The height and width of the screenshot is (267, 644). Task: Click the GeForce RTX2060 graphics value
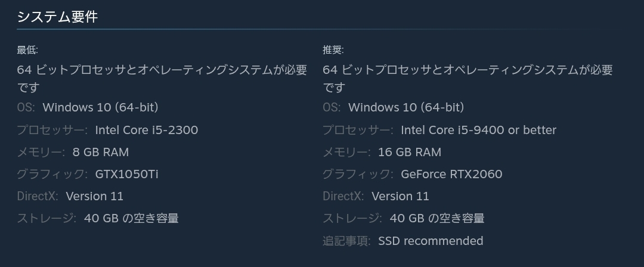coord(451,174)
